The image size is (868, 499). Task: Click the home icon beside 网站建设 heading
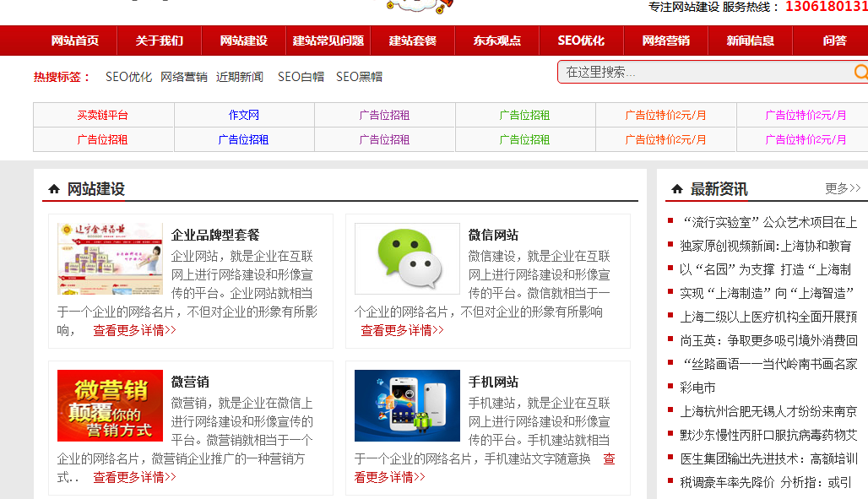pos(52,188)
